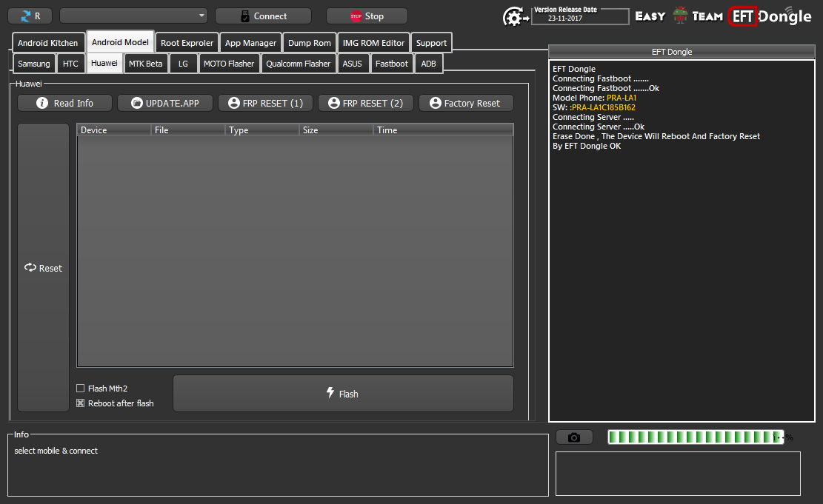Click the Android mascot Easy Team logo
The height and width of the screenshot is (504, 823).
click(680, 16)
